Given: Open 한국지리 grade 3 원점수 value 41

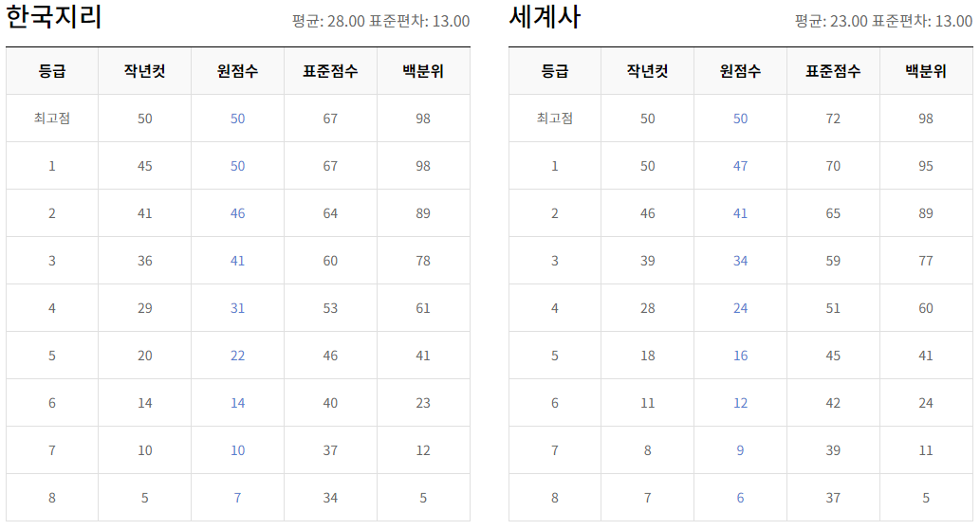Looking at the screenshot, I should coord(237,261).
